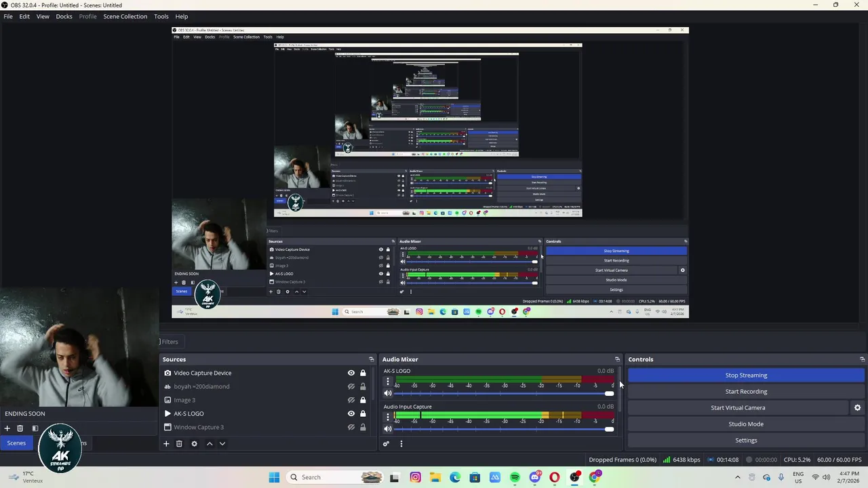Screen dimensions: 868x488
Task: Toggle lock on Image 3 source
Action: point(363,400)
